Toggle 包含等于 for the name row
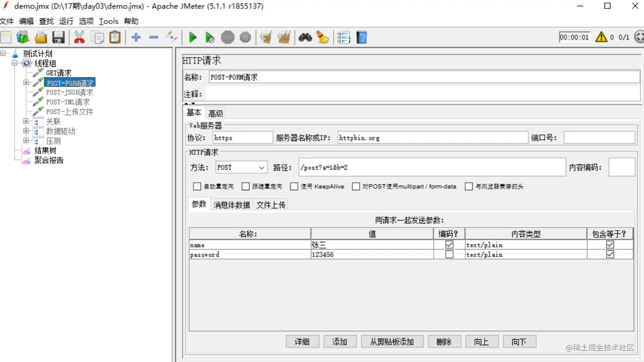The image size is (644, 362). (610, 245)
